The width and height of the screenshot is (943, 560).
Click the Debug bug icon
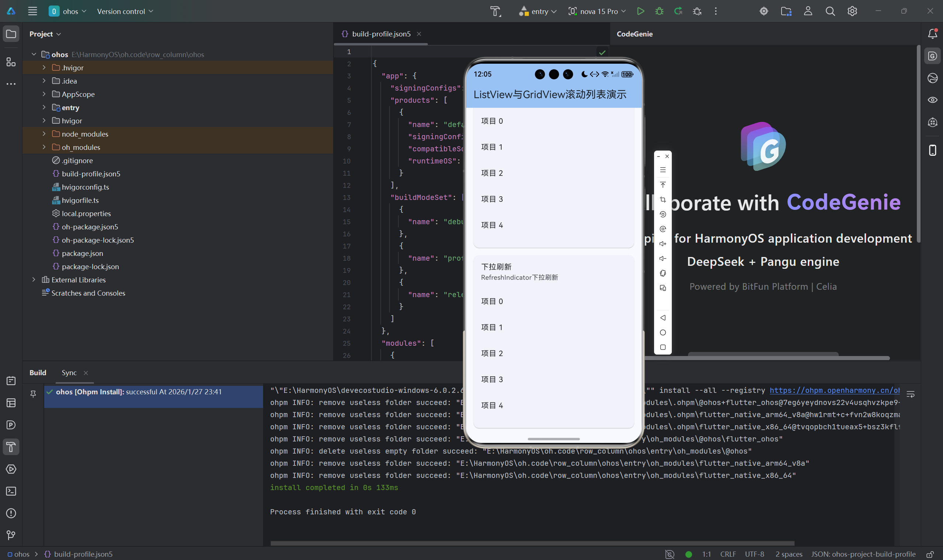coord(659,11)
